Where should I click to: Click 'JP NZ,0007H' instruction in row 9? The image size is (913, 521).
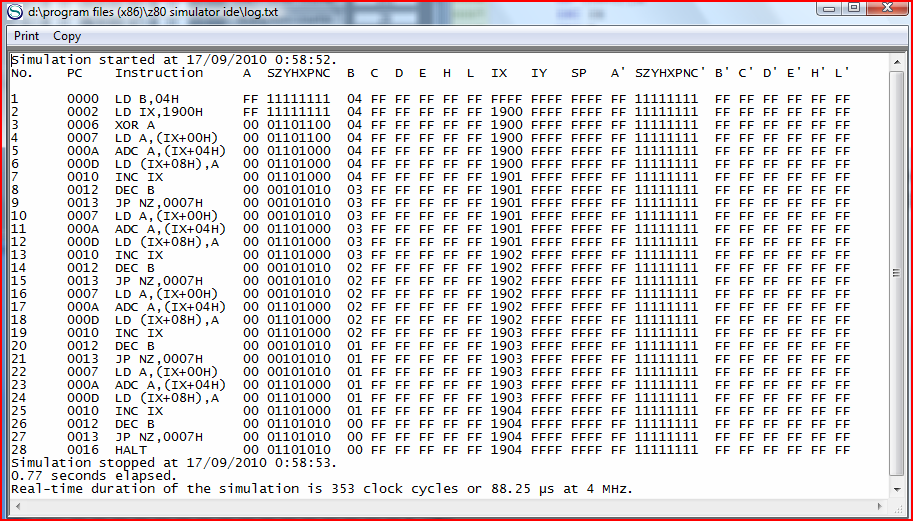159,203
